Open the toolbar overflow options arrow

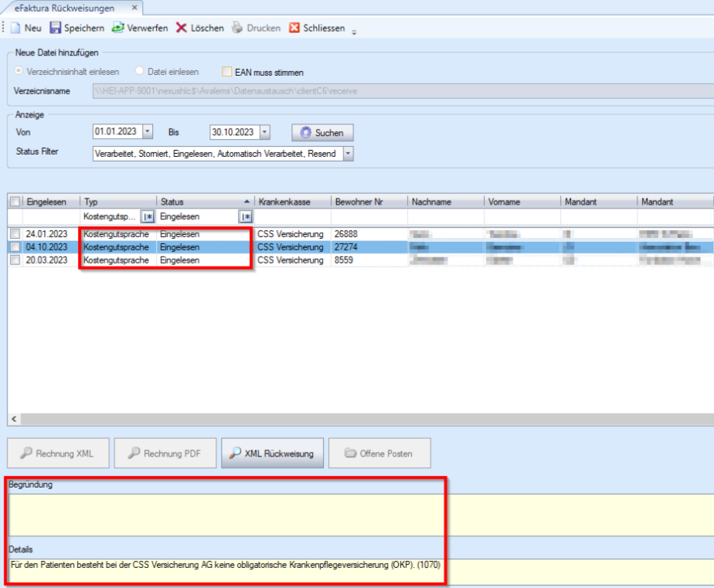354,32
